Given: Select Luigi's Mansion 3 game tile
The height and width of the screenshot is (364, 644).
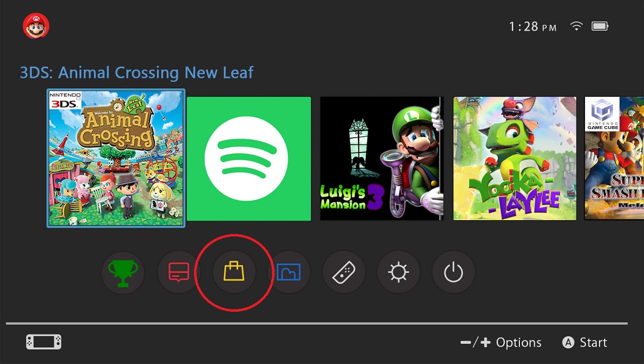Looking at the screenshot, I should [x=382, y=159].
